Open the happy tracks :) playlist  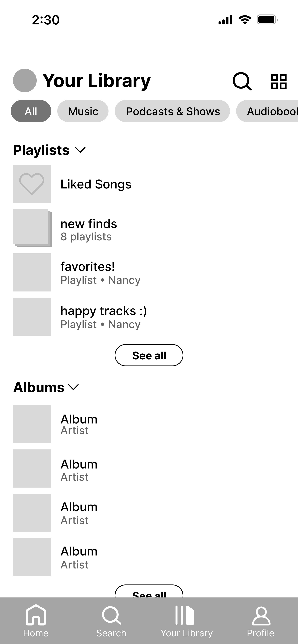[149, 316]
